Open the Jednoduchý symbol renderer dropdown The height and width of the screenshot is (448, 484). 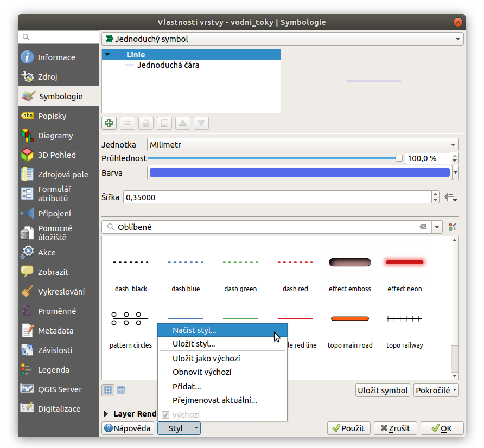click(x=283, y=39)
